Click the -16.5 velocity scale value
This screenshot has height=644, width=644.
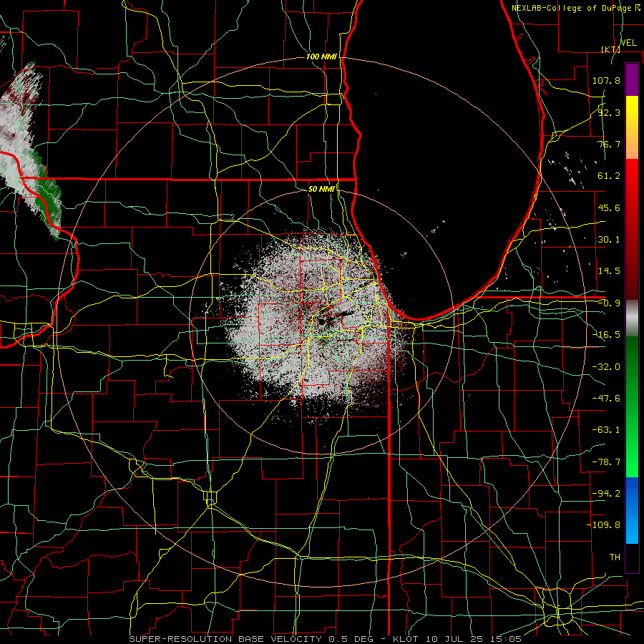pos(606,335)
